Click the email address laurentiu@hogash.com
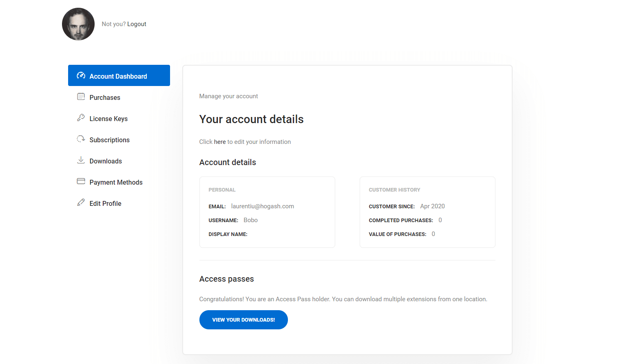This screenshot has height=364, width=617. 263,206
